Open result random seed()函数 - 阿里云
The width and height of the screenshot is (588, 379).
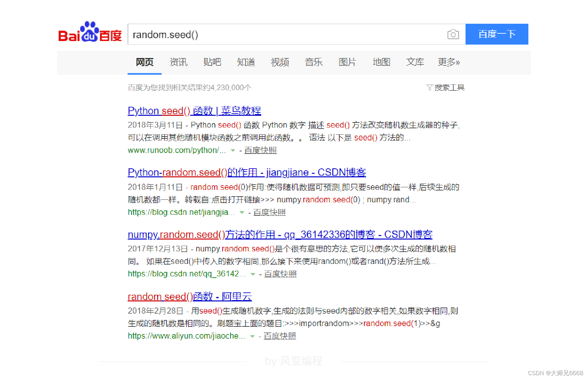pos(190,297)
